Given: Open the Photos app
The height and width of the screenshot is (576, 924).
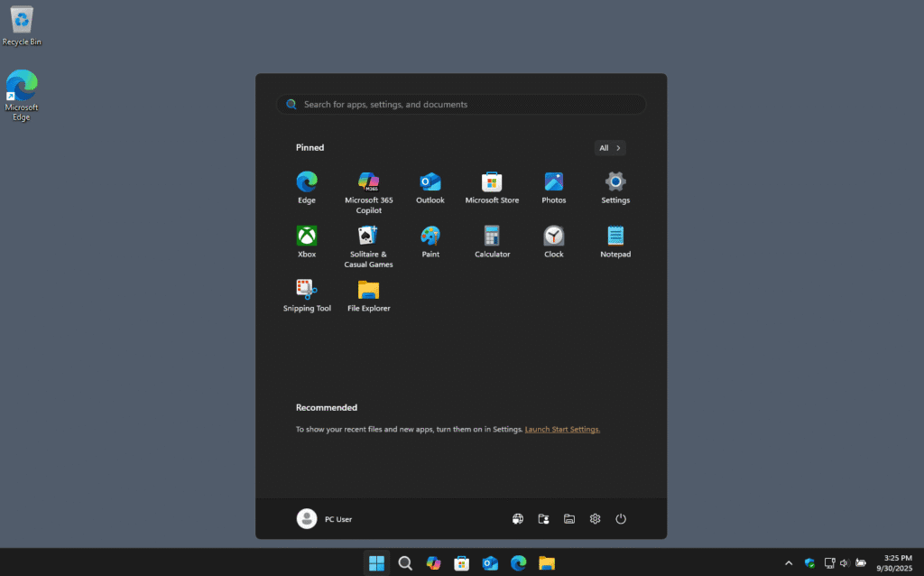Looking at the screenshot, I should click(x=553, y=181).
